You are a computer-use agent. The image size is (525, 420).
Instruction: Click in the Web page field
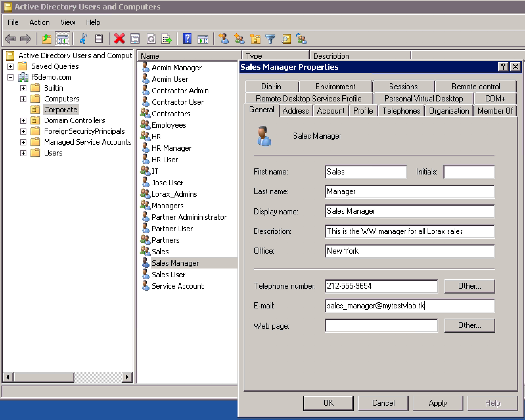pos(381,325)
